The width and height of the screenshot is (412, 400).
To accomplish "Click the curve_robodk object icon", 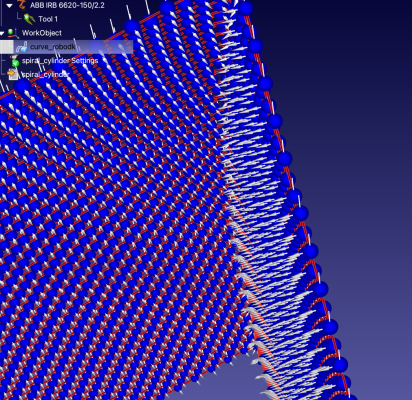I will point(22,47).
